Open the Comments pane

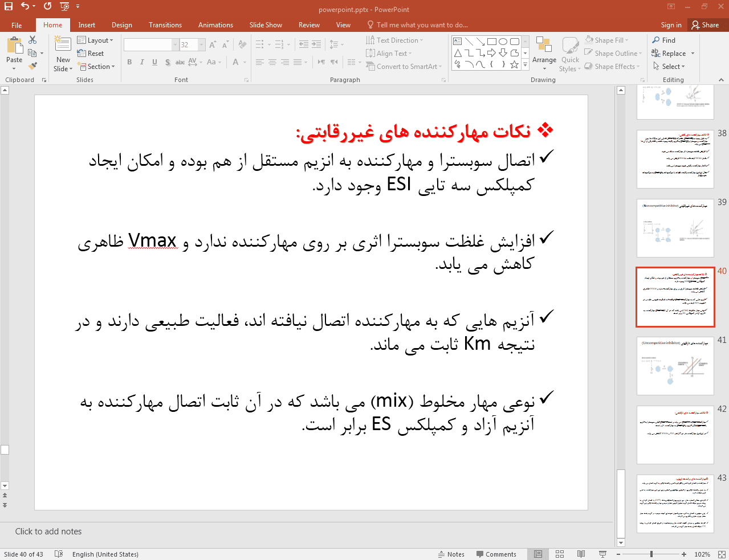496,554
